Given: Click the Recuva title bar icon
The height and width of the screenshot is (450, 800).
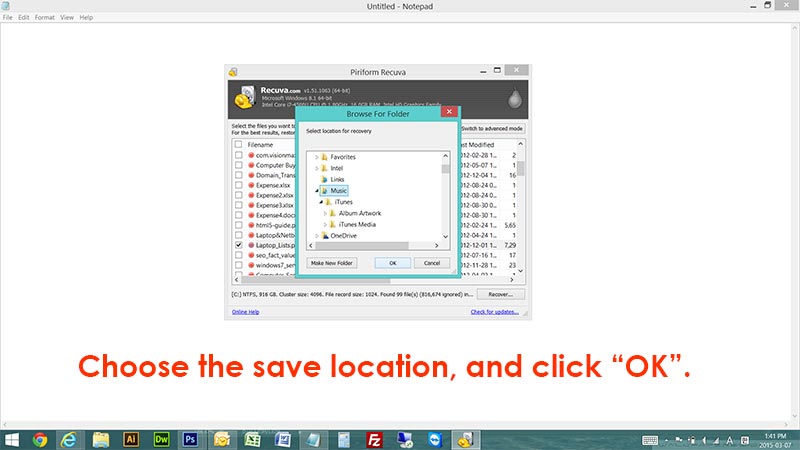Looking at the screenshot, I should (233, 72).
